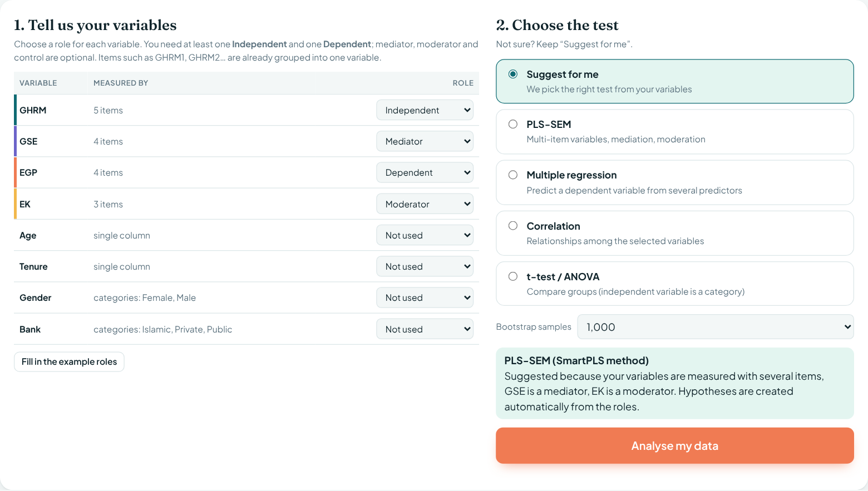
Task: Click the GSE variable name
Action: 28,141
